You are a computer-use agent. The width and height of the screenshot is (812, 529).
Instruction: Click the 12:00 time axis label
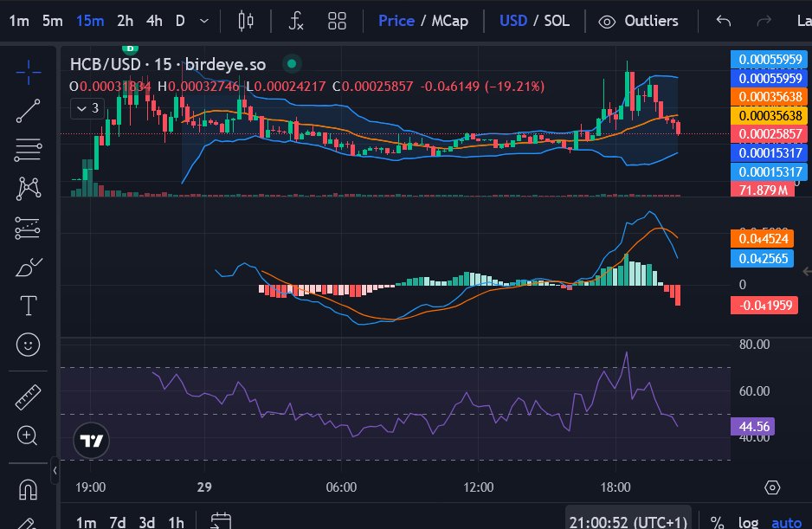point(479,487)
